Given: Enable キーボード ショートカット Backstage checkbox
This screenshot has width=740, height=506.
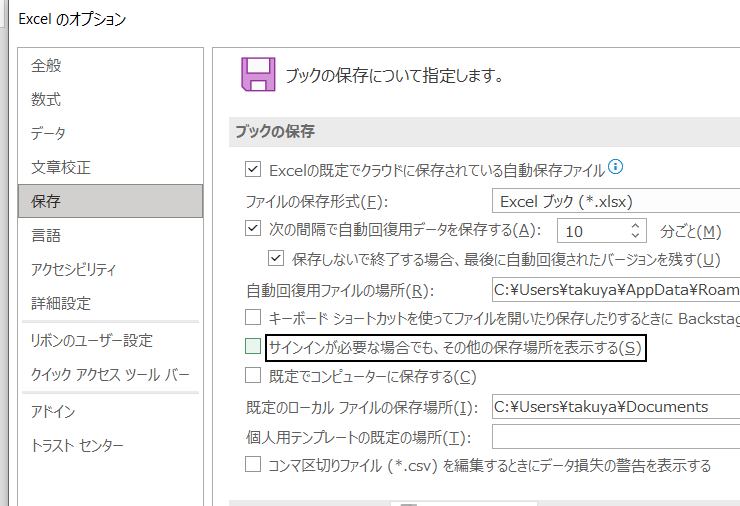Looking at the screenshot, I should click(253, 317).
